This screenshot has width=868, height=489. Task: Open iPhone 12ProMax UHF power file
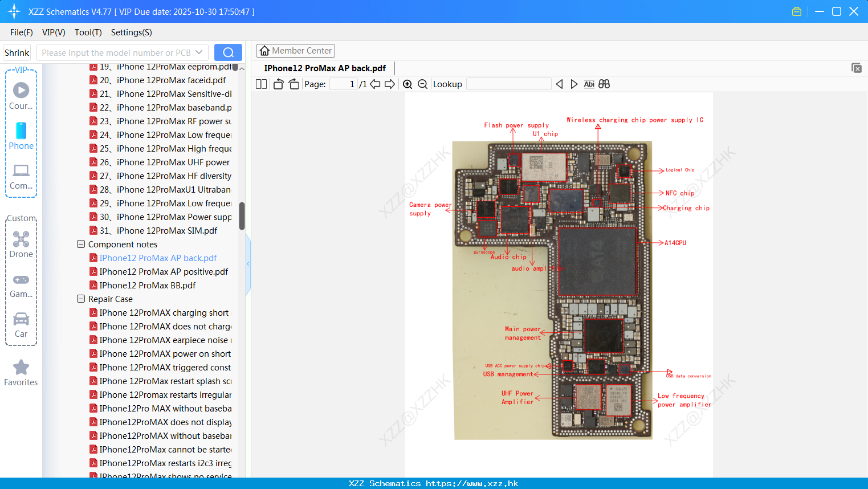click(x=160, y=162)
